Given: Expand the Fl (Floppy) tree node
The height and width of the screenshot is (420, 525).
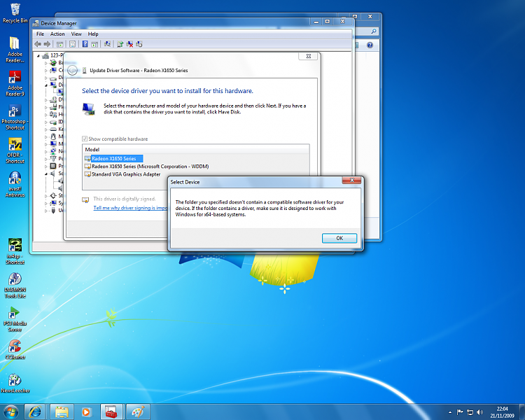Looking at the screenshot, I should click(46, 107).
